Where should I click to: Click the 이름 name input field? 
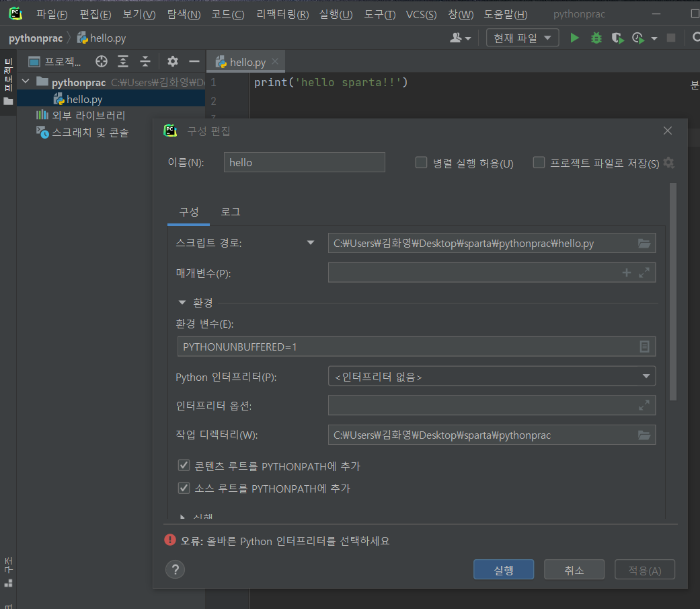click(x=304, y=162)
